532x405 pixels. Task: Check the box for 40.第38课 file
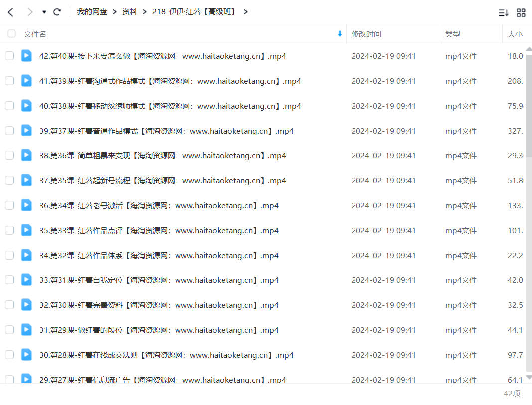coord(9,106)
